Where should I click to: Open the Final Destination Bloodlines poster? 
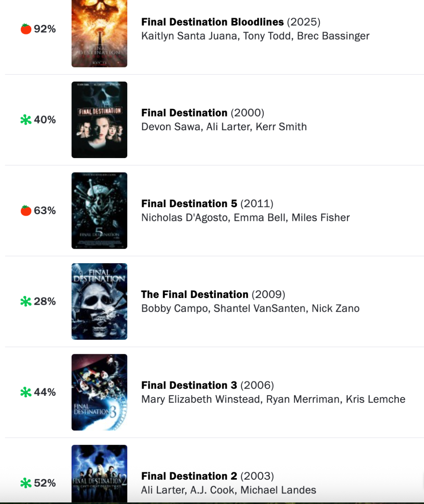point(99,33)
